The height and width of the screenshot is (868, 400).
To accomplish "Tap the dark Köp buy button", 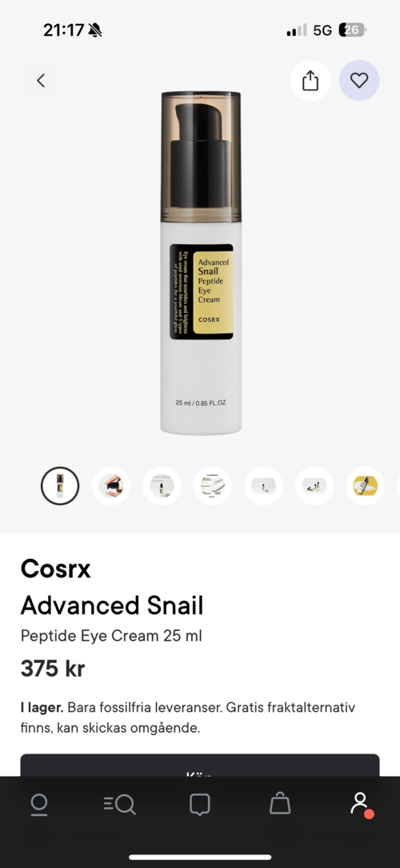I will coord(200,766).
